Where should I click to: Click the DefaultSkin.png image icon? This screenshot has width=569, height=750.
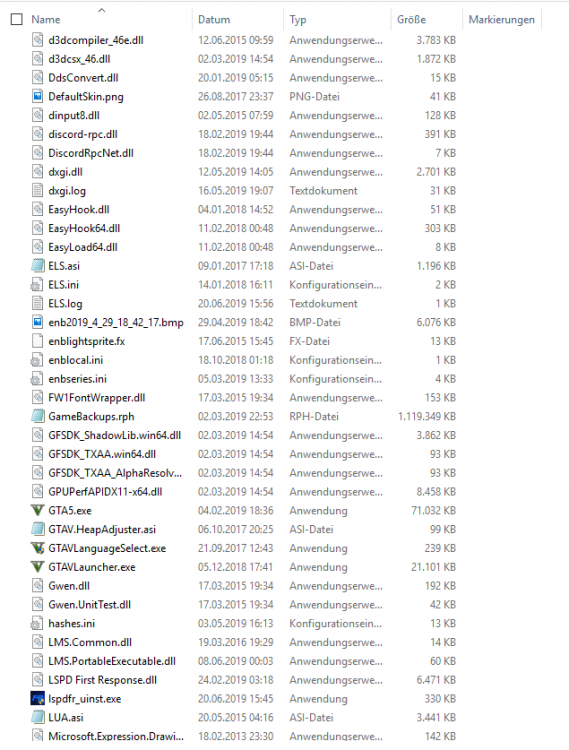[37, 97]
